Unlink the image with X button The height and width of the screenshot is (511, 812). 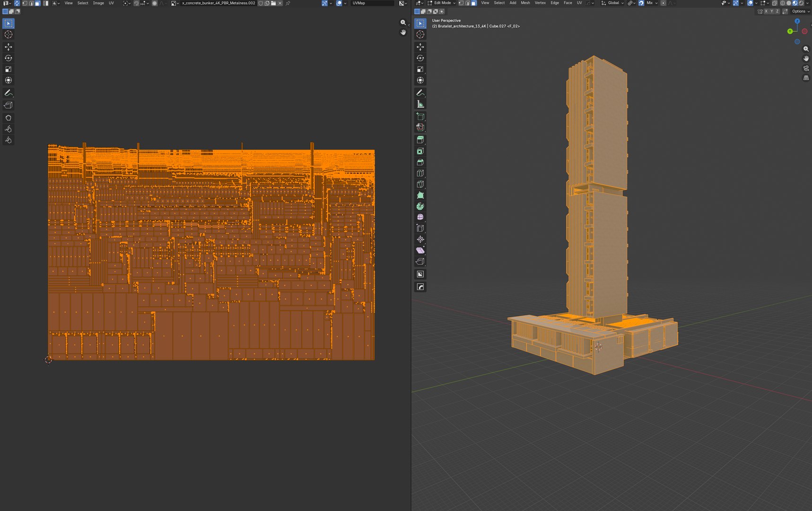[279, 3]
